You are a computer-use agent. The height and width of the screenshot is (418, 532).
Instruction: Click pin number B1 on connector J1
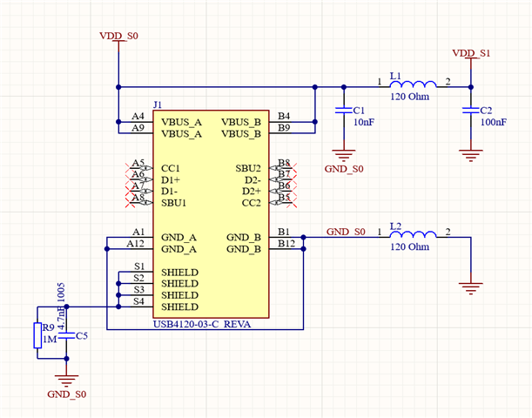tap(284, 232)
